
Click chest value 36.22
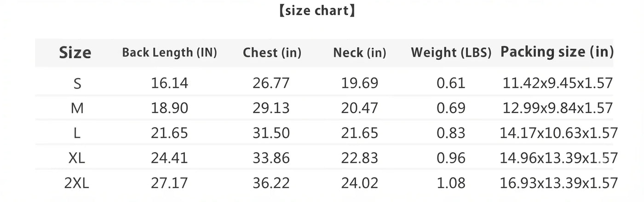[x=271, y=183]
